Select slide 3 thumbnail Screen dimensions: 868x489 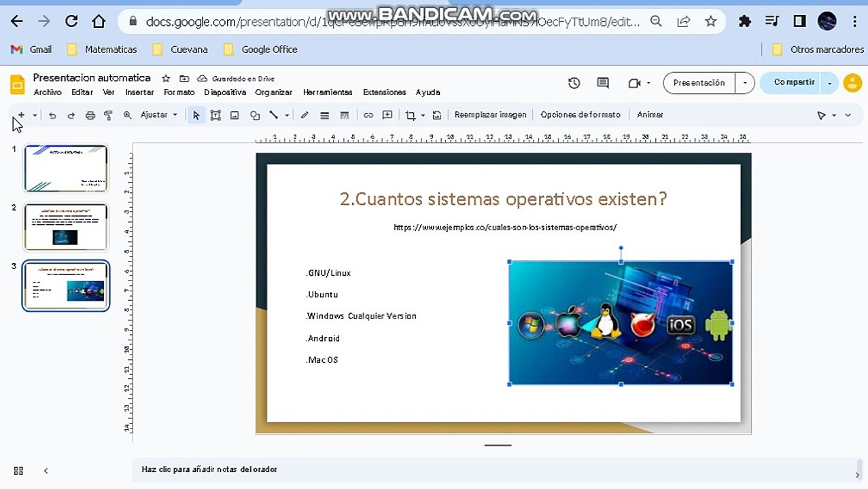[66, 285]
